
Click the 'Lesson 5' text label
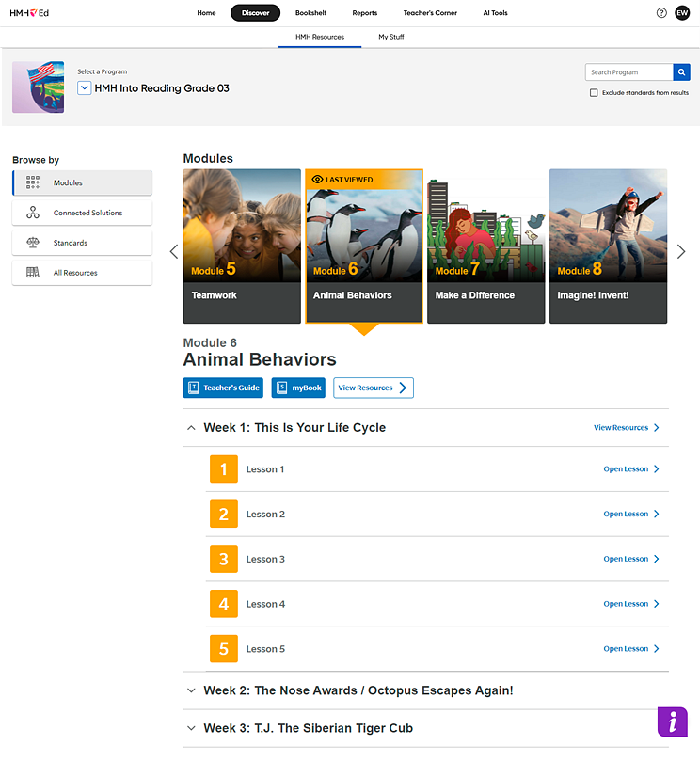(x=265, y=649)
